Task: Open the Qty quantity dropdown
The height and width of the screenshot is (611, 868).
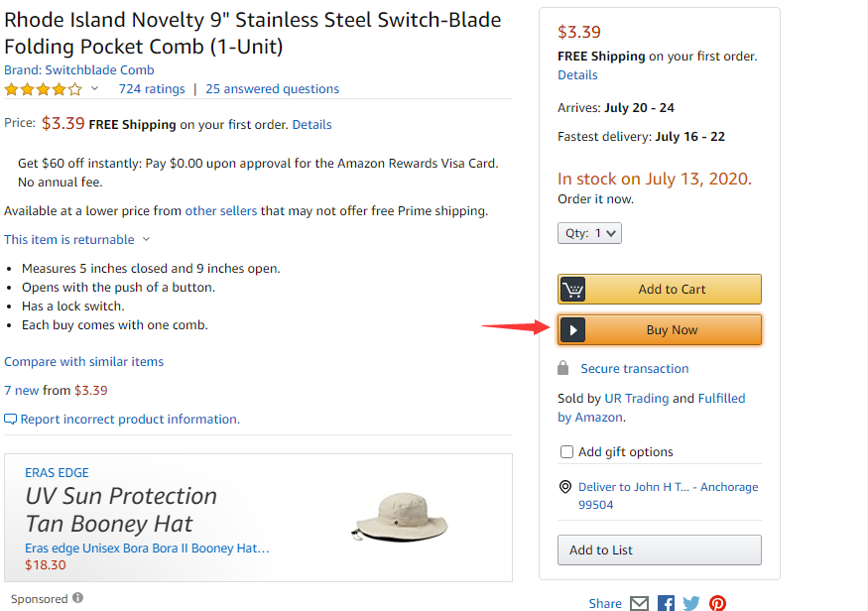Action: pyautogui.click(x=590, y=233)
